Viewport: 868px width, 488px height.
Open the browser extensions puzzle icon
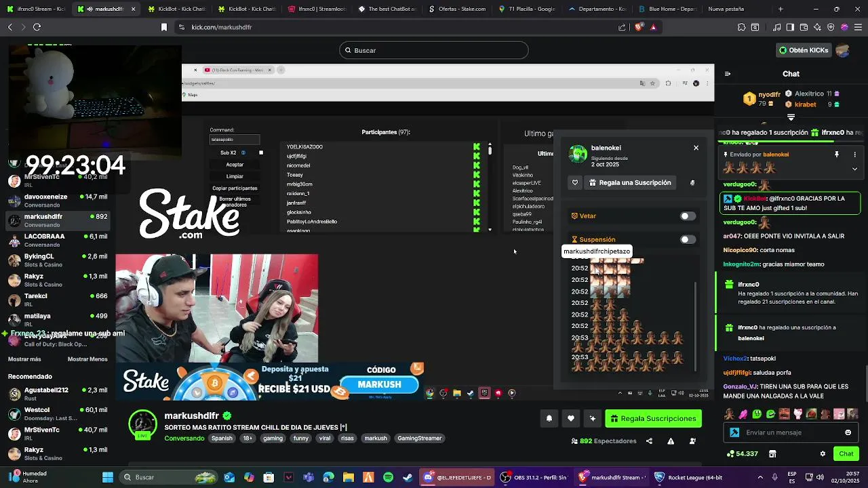coord(741,27)
